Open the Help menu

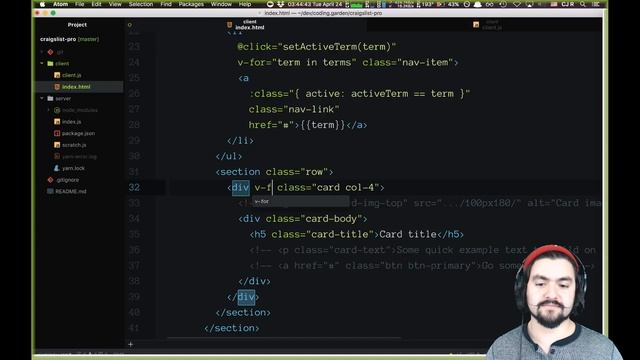tap(245, 4)
